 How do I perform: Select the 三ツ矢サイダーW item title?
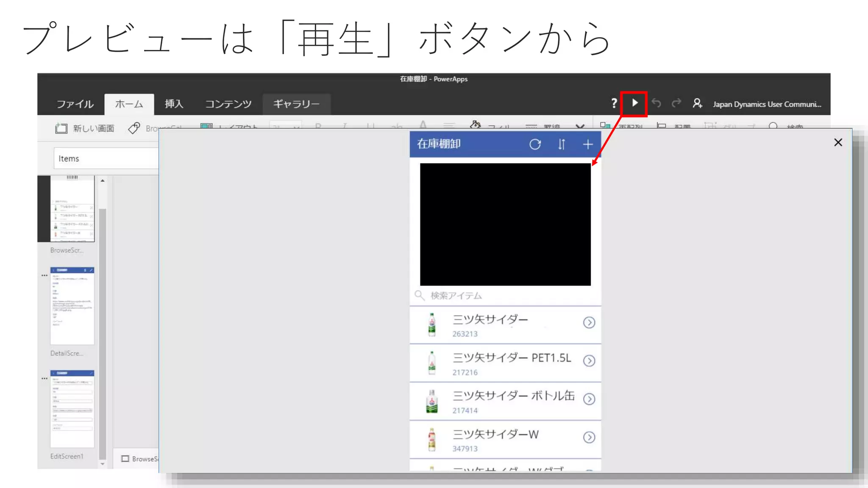[x=495, y=434]
